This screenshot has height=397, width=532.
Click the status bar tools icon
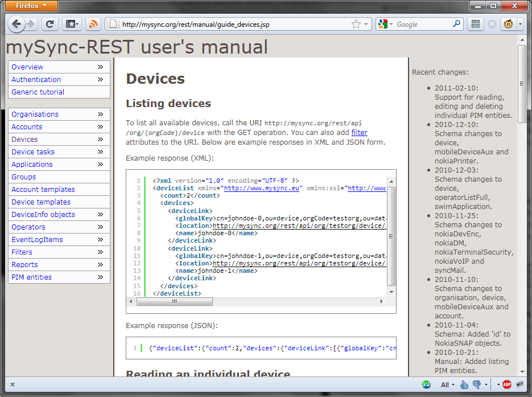(519, 384)
